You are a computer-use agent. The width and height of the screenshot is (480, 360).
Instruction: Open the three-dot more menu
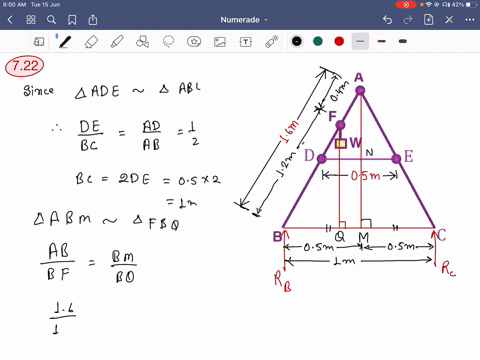click(x=470, y=20)
